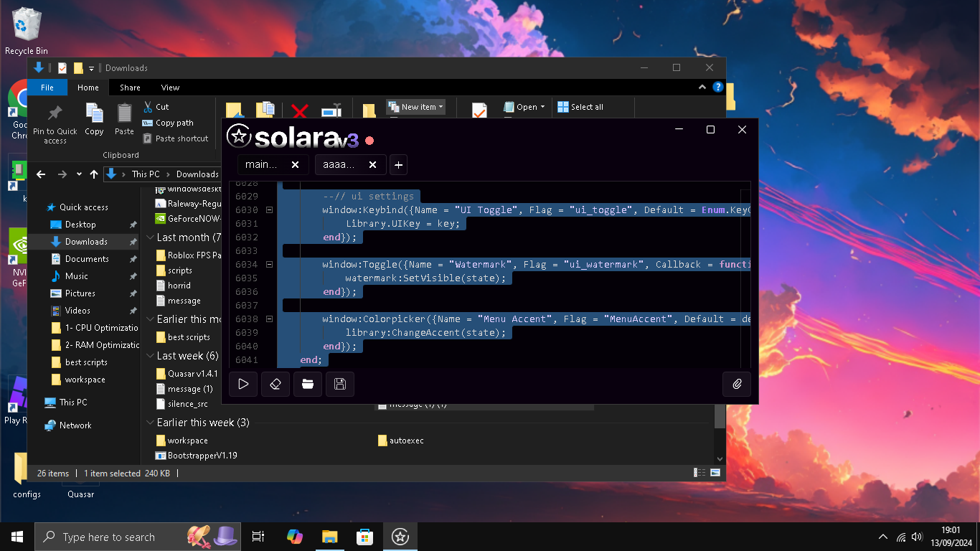Clear the editor using the eraser icon

(275, 384)
